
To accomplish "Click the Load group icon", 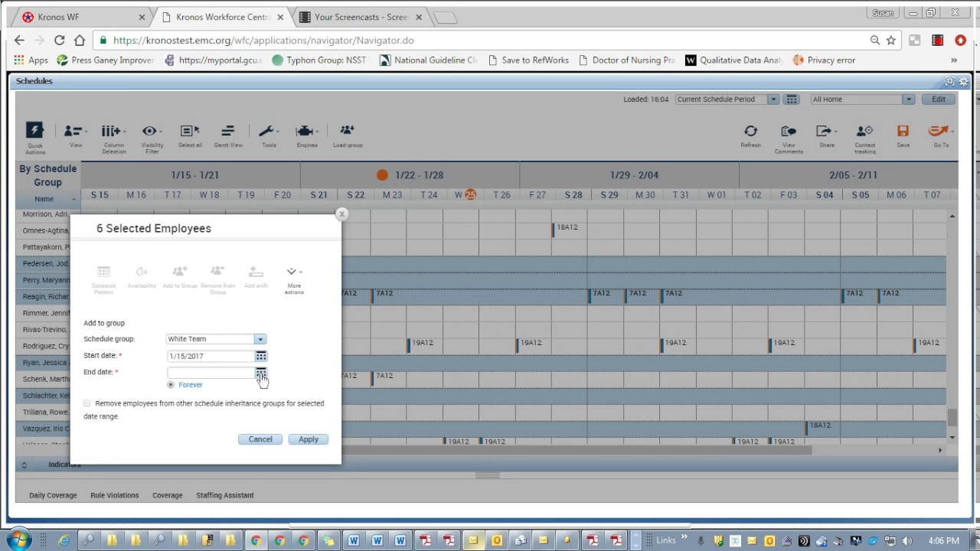I will pyautogui.click(x=347, y=131).
